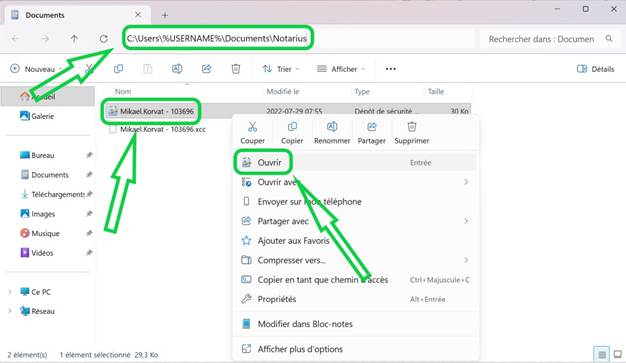Screen dimensions: 626x363
Task: Expand the Ce PC tree chevron
Action: pyautogui.click(x=10, y=292)
